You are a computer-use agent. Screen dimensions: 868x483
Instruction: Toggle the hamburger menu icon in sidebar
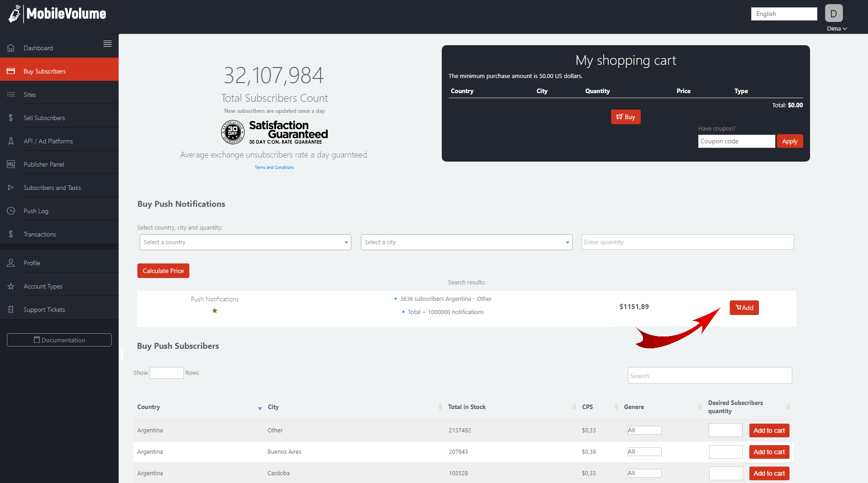(x=108, y=44)
